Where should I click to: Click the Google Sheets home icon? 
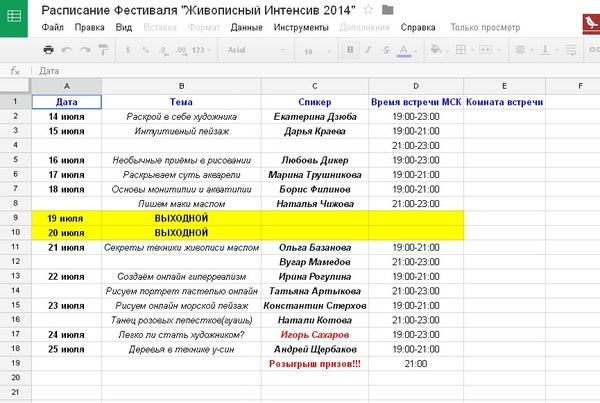[14, 17]
